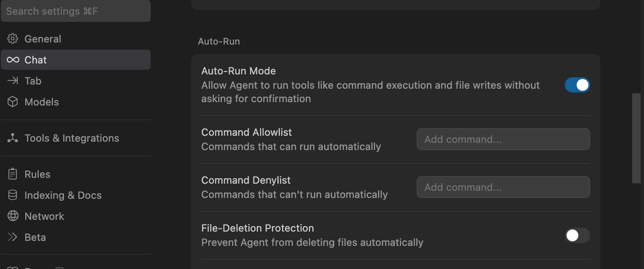The height and width of the screenshot is (269, 644).
Task: Select the Rules clipboard icon
Action: 13,174
